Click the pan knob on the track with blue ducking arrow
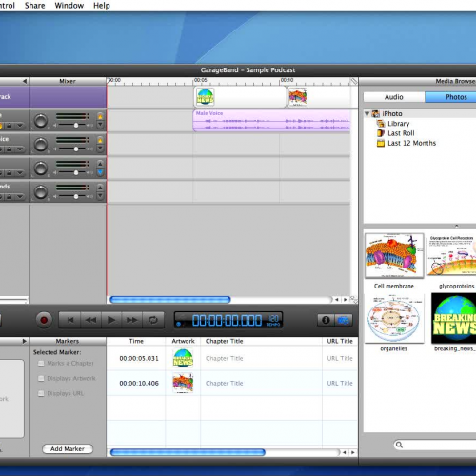 pos(41,169)
